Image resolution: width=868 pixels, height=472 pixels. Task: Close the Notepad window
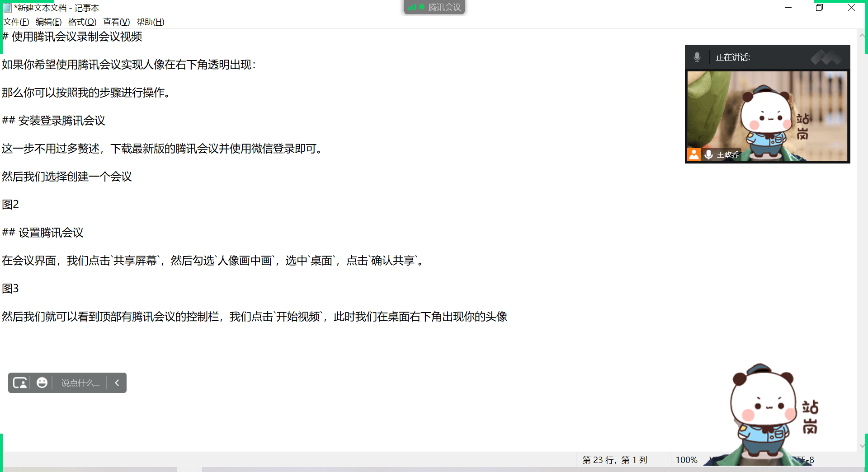[x=851, y=8]
